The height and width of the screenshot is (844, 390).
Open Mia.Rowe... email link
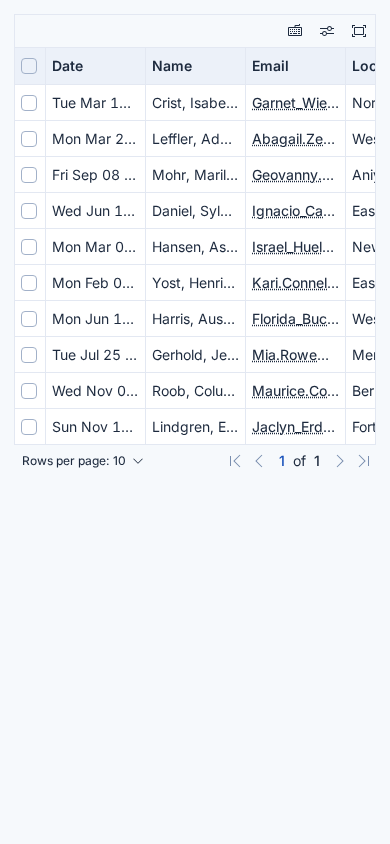290,355
